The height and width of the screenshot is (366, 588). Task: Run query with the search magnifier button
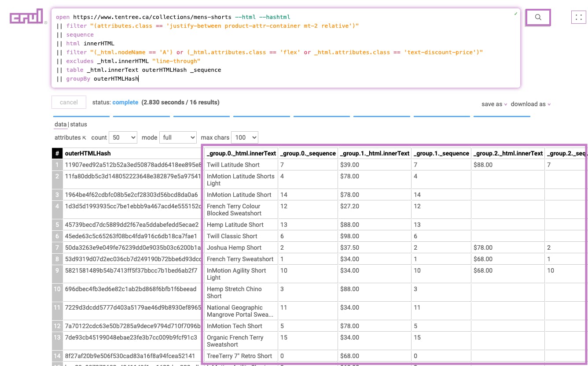pos(538,18)
